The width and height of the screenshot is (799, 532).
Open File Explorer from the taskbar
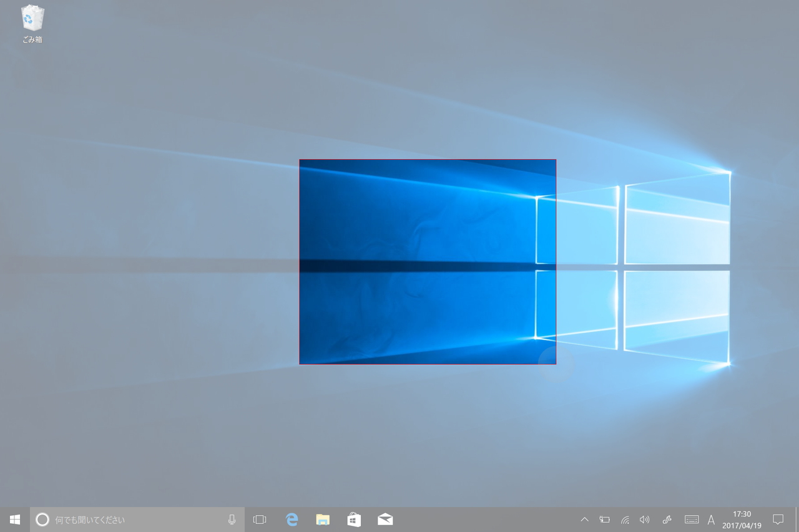coord(323,520)
